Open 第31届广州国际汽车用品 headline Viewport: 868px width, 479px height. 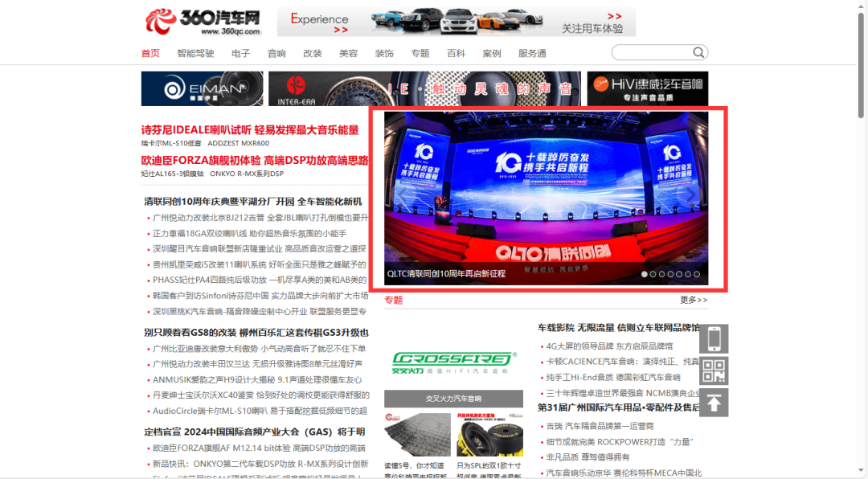coord(618,407)
